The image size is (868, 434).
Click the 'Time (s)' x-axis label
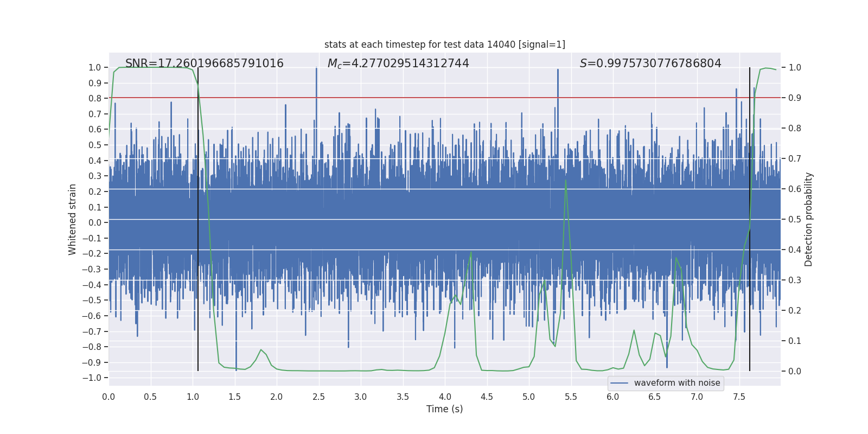pyautogui.click(x=444, y=409)
